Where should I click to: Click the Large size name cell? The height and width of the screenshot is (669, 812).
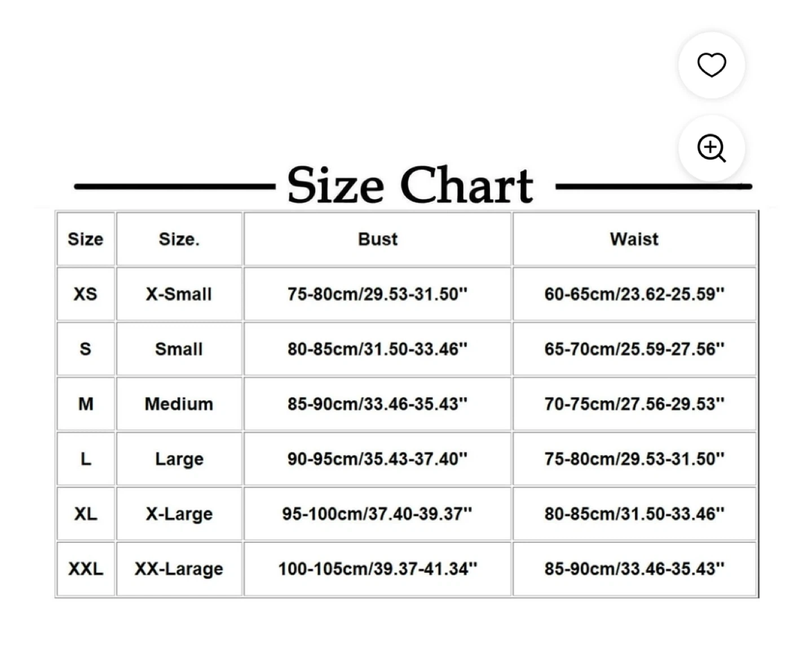pyautogui.click(x=179, y=459)
